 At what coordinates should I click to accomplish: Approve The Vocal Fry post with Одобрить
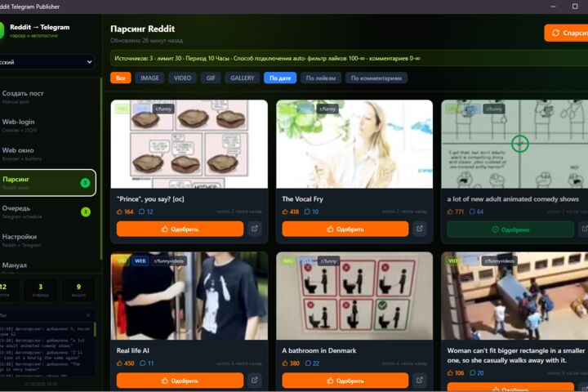pyautogui.click(x=345, y=229)
